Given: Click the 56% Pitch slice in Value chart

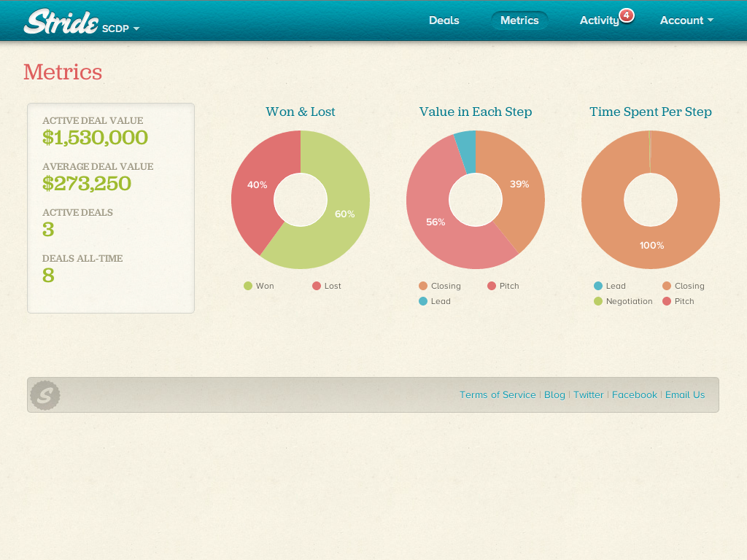Looking at the screenshot, I should coord(436,222).
